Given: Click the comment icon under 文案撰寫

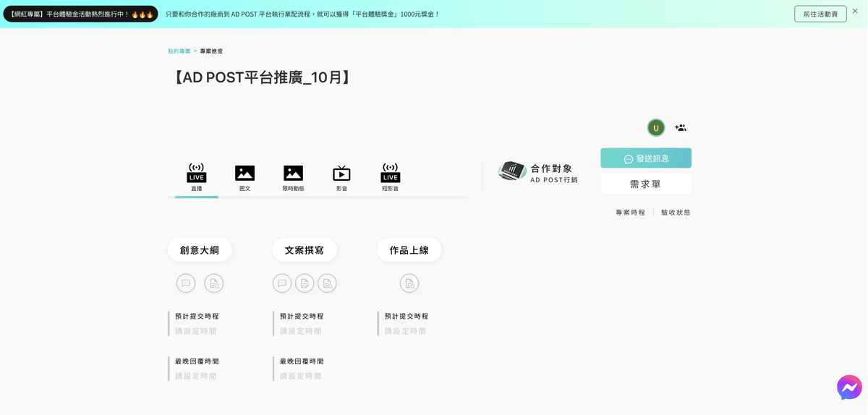Looking at the screenshot, I should [282, 283].
